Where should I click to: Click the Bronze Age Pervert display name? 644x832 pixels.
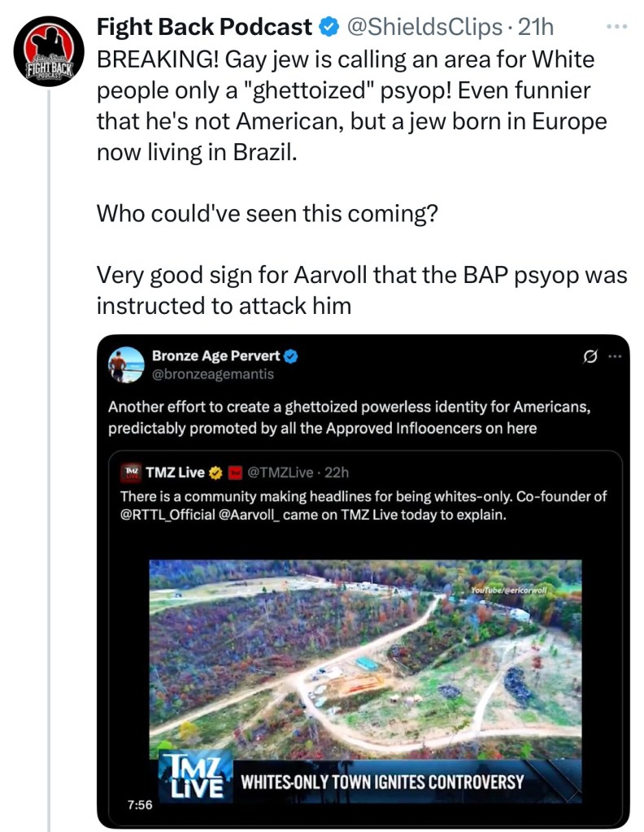click(215, 355)
